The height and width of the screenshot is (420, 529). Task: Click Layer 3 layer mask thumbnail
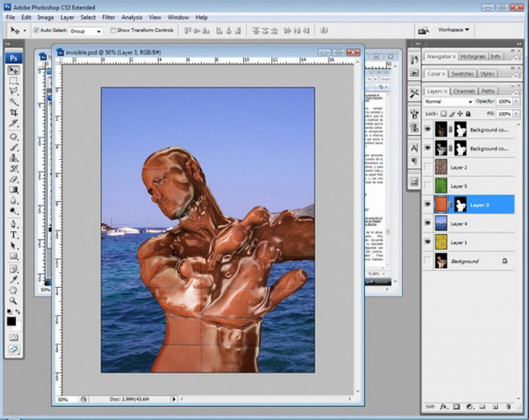(x=460, y=205)
